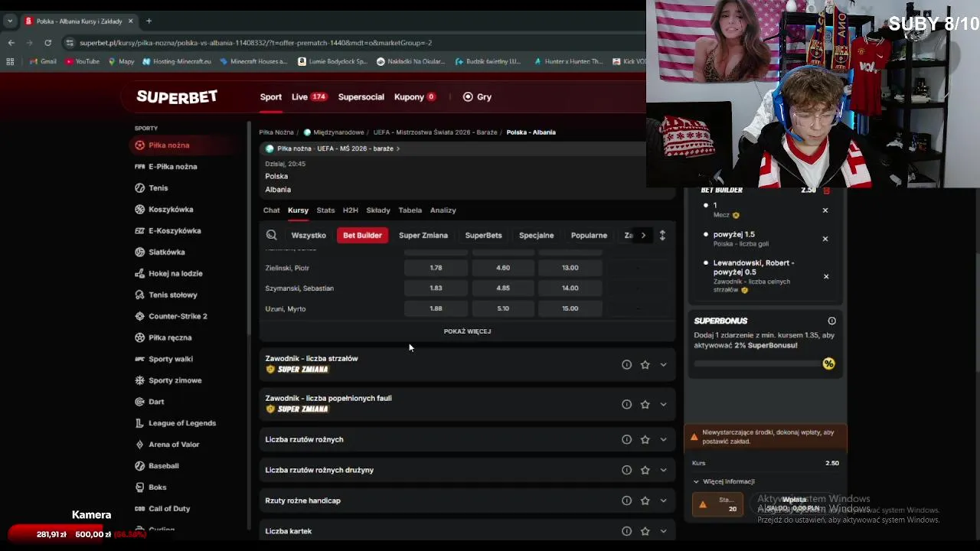Remove Lewandowski powyżej 0.5 selection
This screenshot has height=551, width=980.
pyautogui.click(x=825, y=276)
